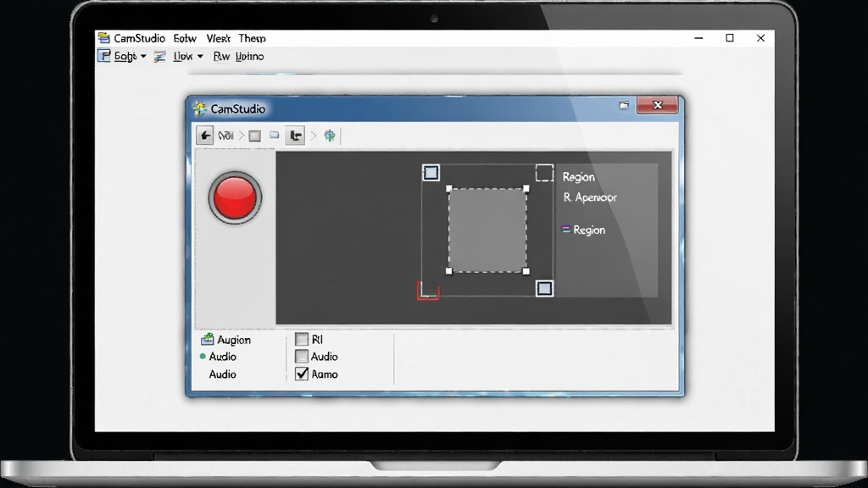The width and height of the screenshot is (868, 488).
Task: Click the red Record button
Action: [235, 197]
